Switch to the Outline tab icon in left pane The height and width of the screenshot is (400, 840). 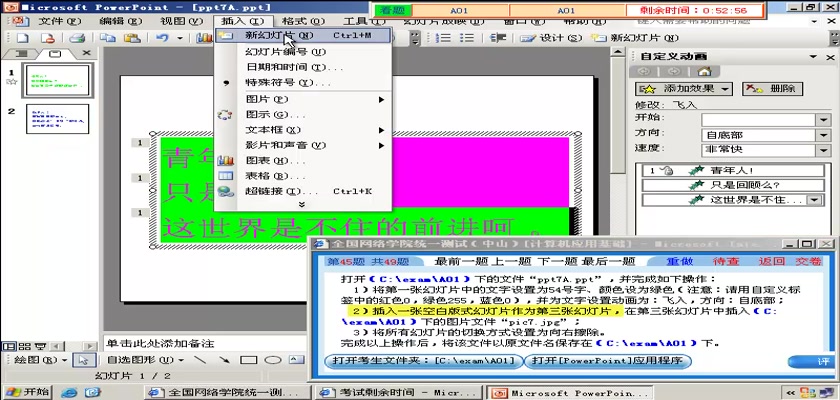click(x=22, y=54)
